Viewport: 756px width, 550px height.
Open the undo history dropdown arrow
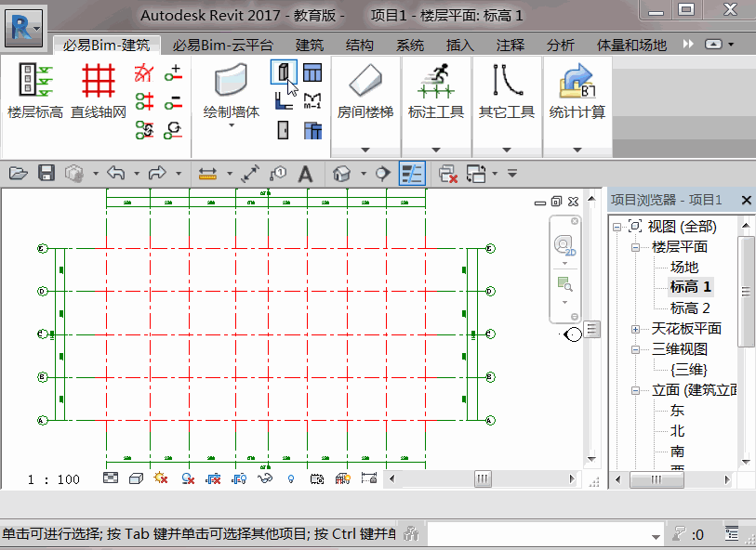137,174
